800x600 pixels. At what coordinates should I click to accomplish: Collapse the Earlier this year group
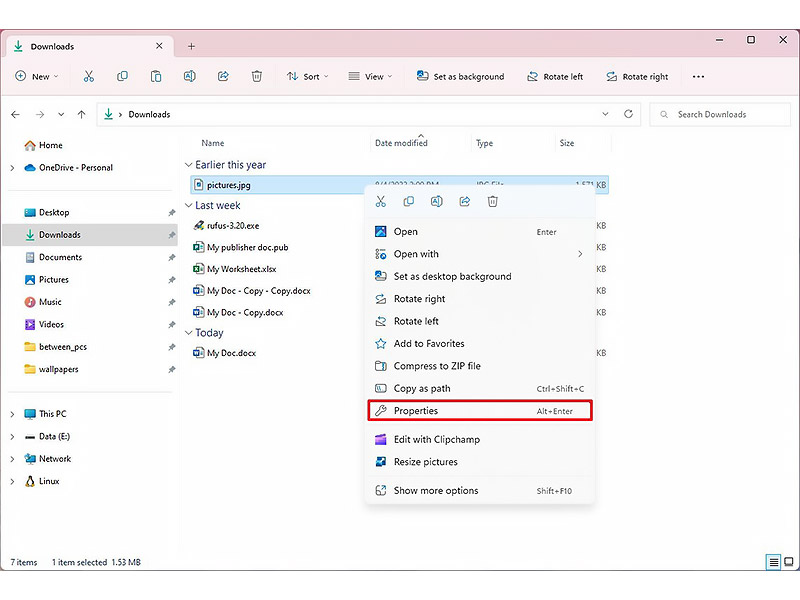pos(189,165)
